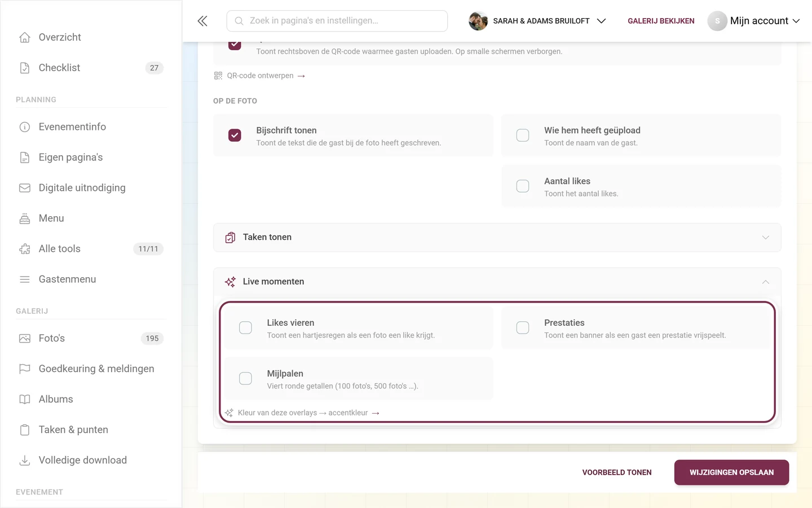Click the page icon beside Eigen pagina's
812x508 pixels.
click(x=25, y=157)
